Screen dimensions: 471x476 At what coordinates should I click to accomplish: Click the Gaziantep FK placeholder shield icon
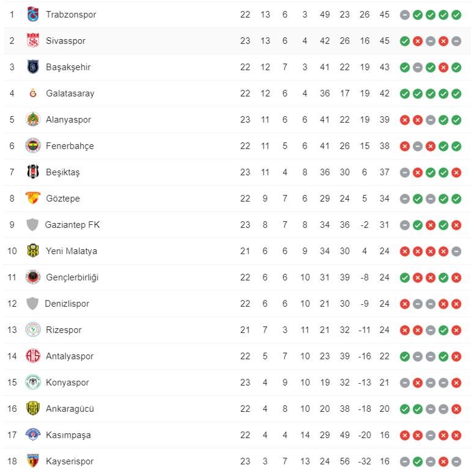(32, 225)
